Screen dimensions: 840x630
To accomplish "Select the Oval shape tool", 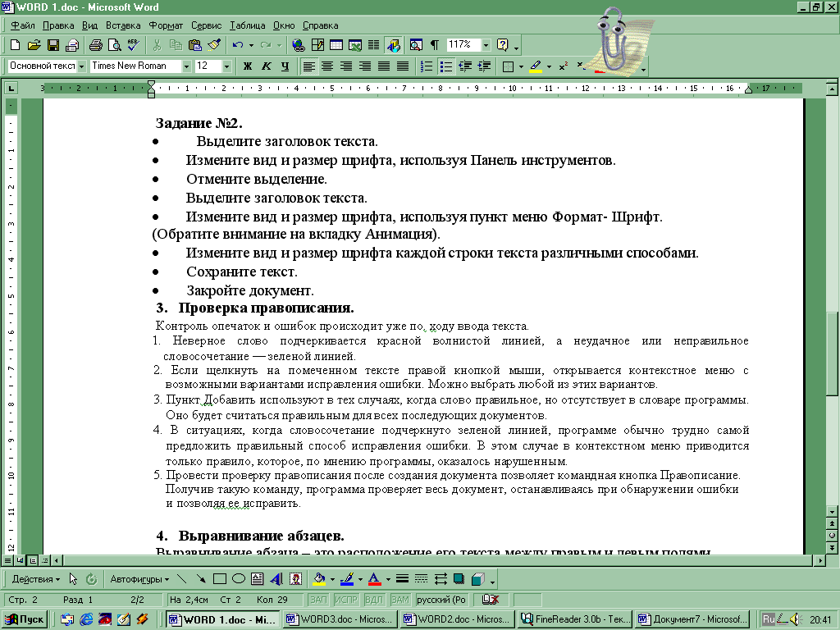I will coord(239,578).
